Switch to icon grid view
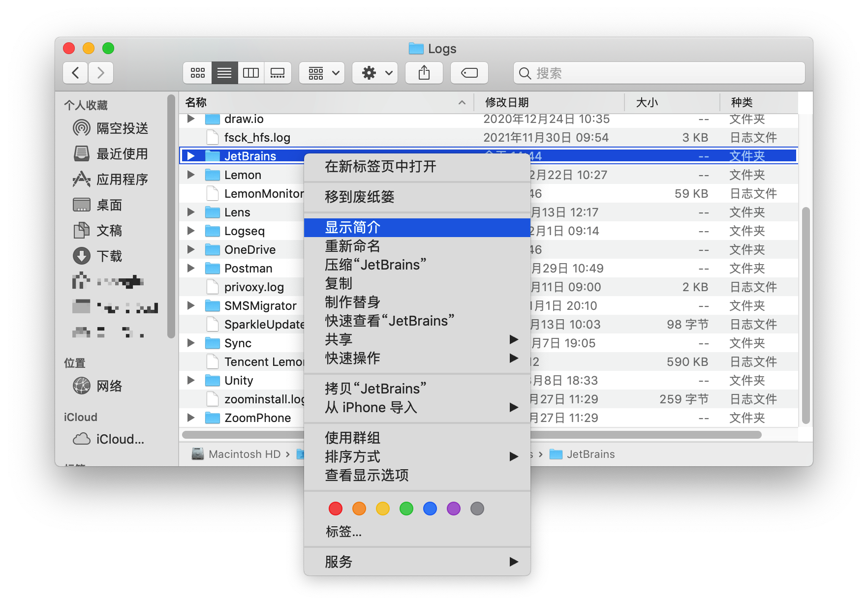Image resolution: width=868 pixels, height=602 pixels. [198, 73]
